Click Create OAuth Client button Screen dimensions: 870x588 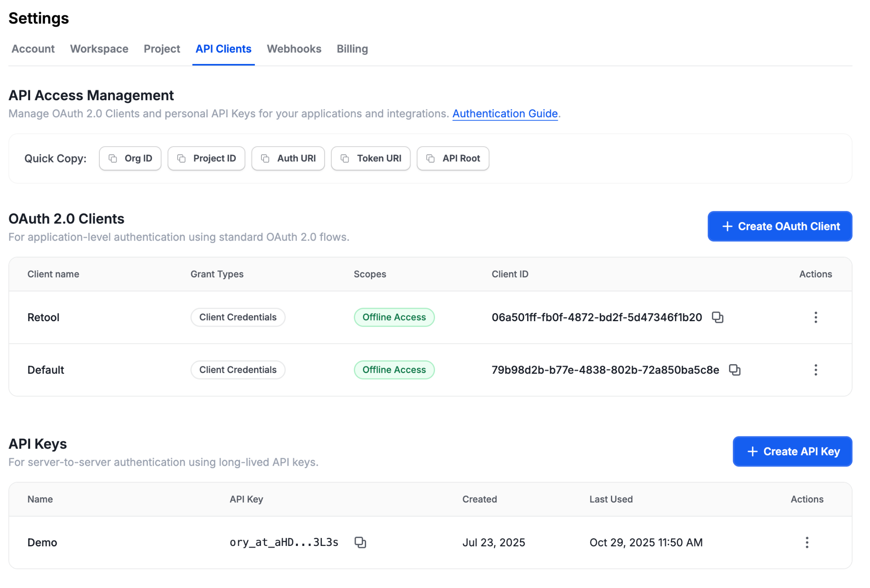tap(780, 226)
